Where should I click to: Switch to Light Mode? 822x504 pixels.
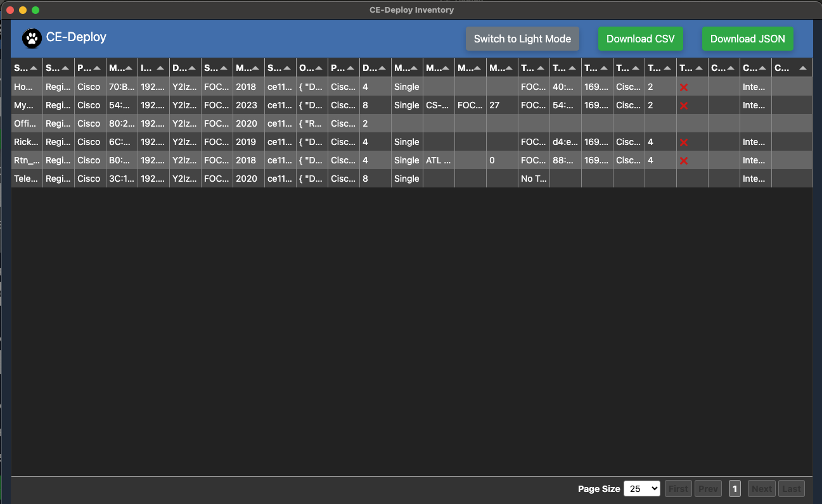(x=522, y=39)
